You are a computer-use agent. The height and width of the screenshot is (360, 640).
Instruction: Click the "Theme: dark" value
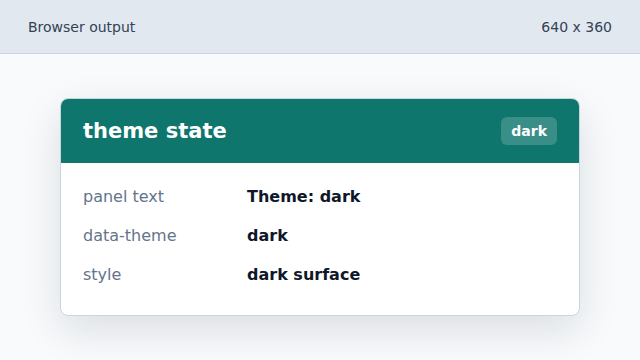pyautogui.click(x=304, y=196)
